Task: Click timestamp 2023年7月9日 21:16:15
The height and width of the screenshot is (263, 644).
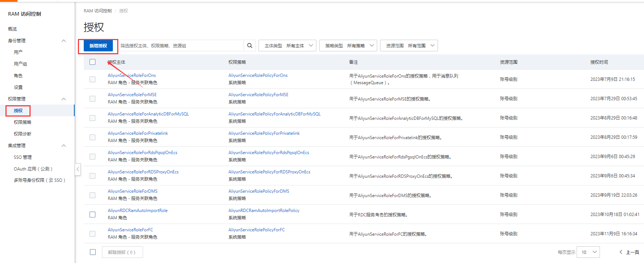Action: (x=613, y=79)
